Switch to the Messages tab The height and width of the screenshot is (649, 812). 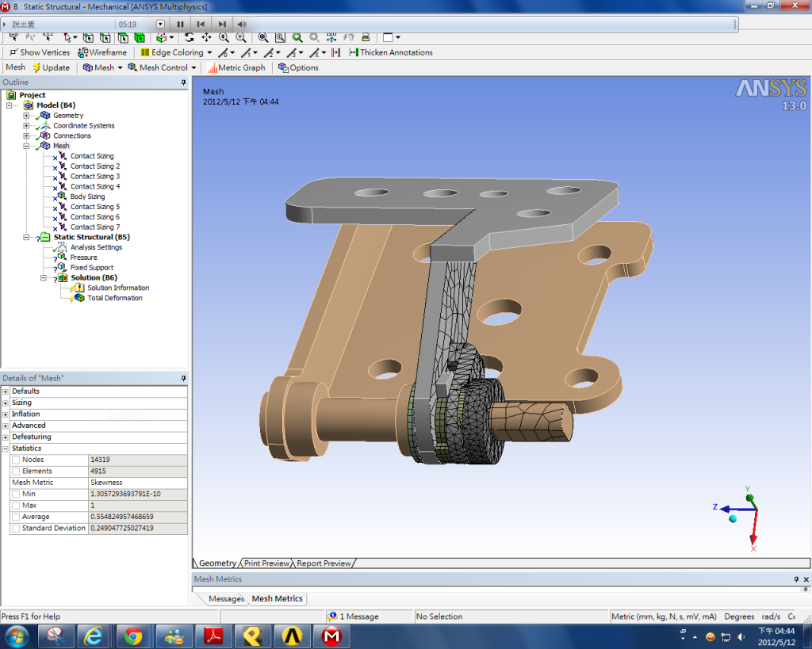click(226, 599)
